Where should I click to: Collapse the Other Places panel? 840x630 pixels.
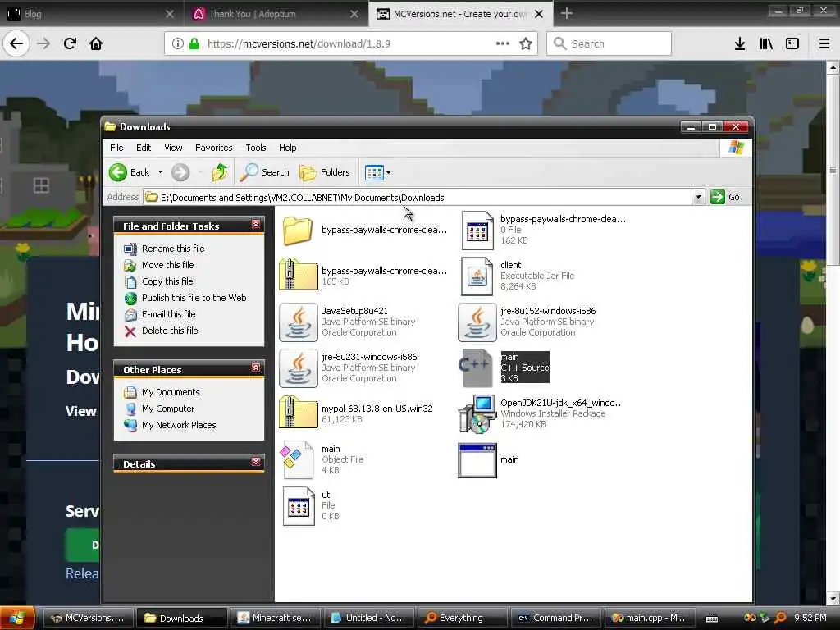click(x=256, y=367)
